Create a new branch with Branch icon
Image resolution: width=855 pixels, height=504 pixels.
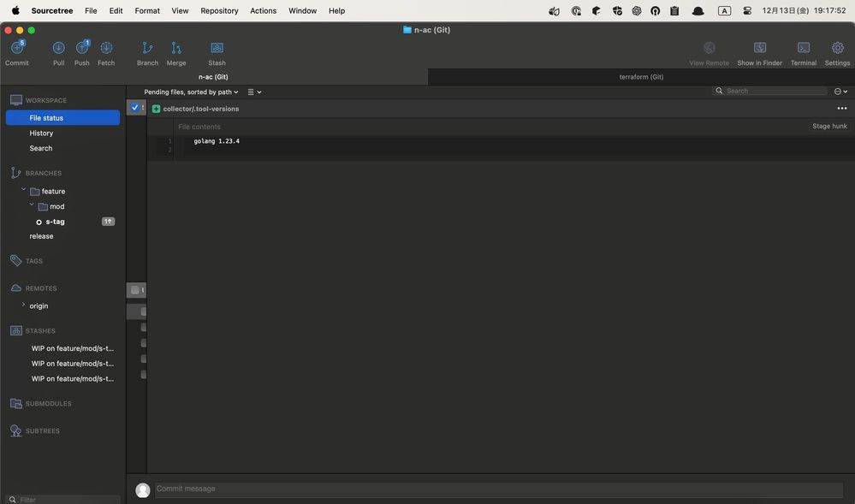pos(147,48)
